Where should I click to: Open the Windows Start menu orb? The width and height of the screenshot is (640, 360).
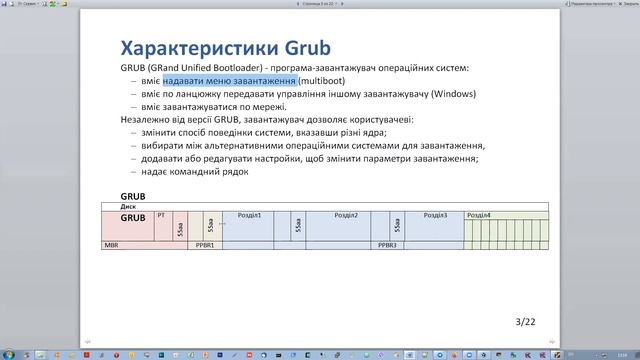tap(8, 354)
